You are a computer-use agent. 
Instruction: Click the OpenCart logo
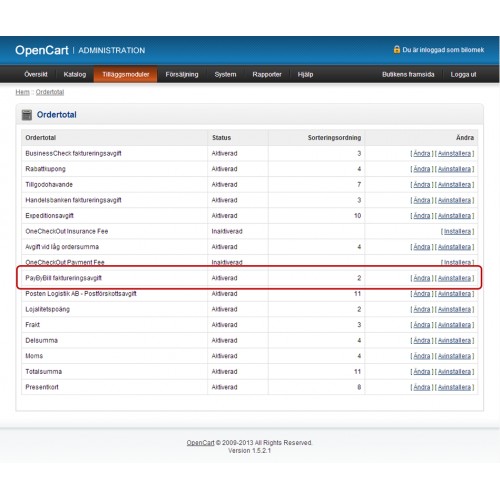tap(42, 50)
